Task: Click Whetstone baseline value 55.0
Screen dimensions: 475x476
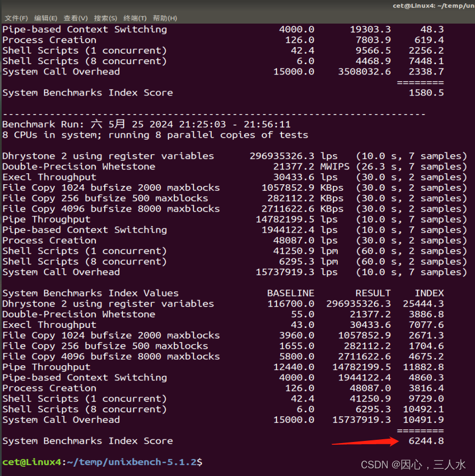Action: pyautogui.click(x=302, y=314)
